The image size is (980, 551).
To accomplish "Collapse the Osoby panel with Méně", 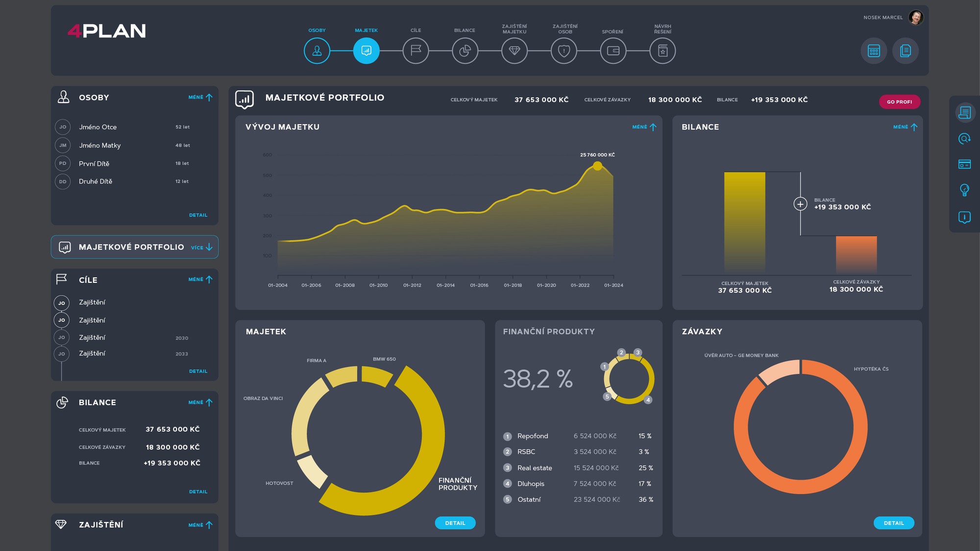I will point(200,98).
